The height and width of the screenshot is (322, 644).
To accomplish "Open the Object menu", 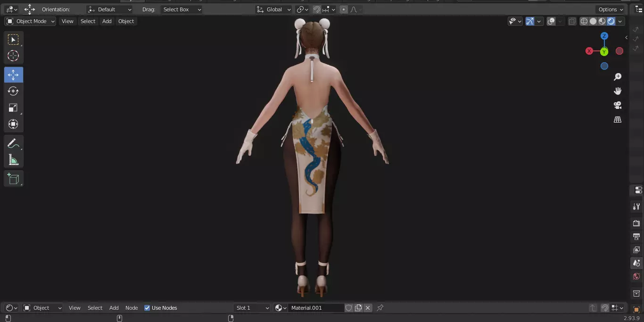I will coord(126,21).
